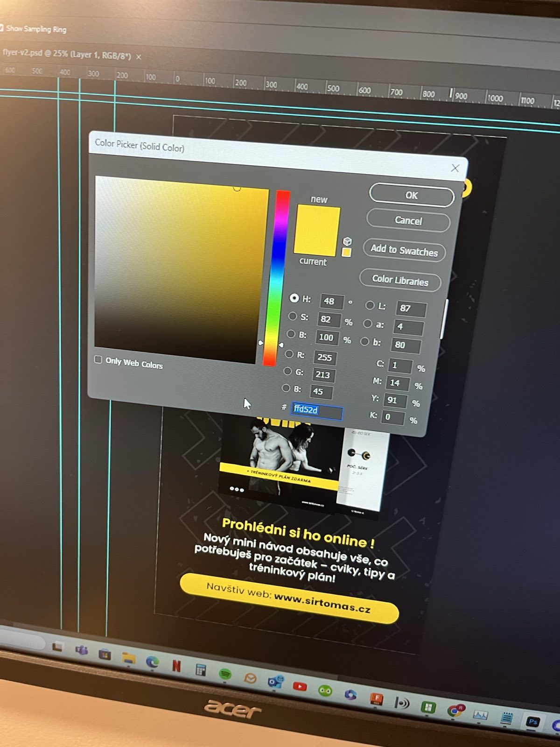Open Calculator from the taskbar
Viewport: 560px width, 747px height.
(x=201, y=670)
